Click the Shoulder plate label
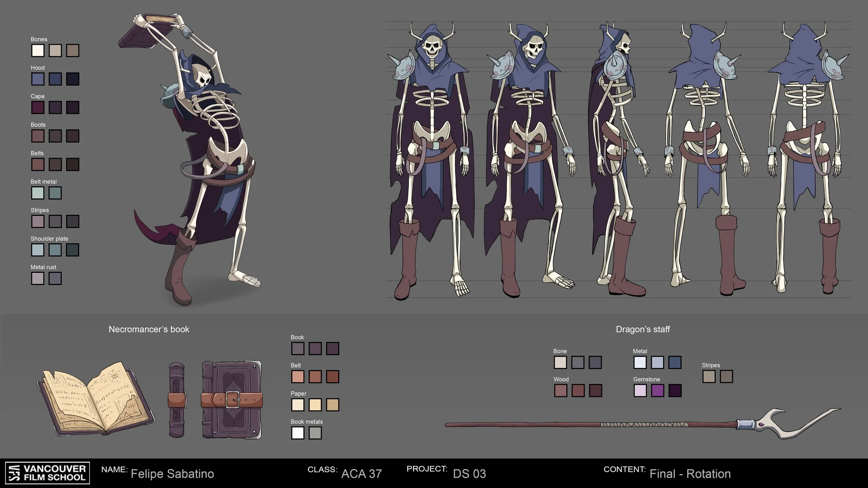The height and width of the screenshot is (488, 868). pos(49,238)
